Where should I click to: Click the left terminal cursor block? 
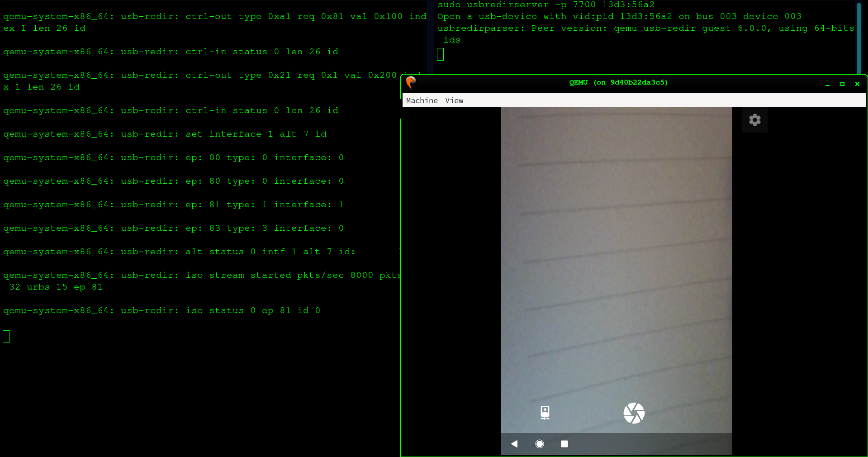pos(6,337)
